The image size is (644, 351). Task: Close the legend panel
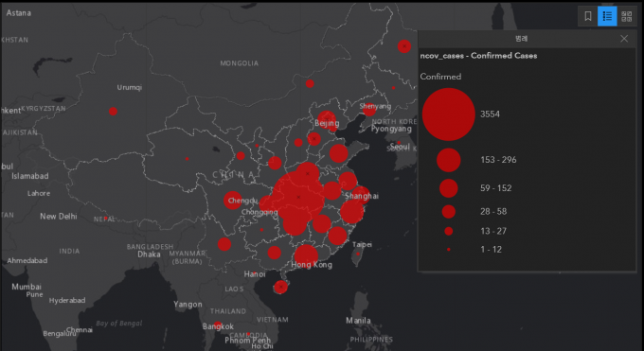(x=624, y=39)
